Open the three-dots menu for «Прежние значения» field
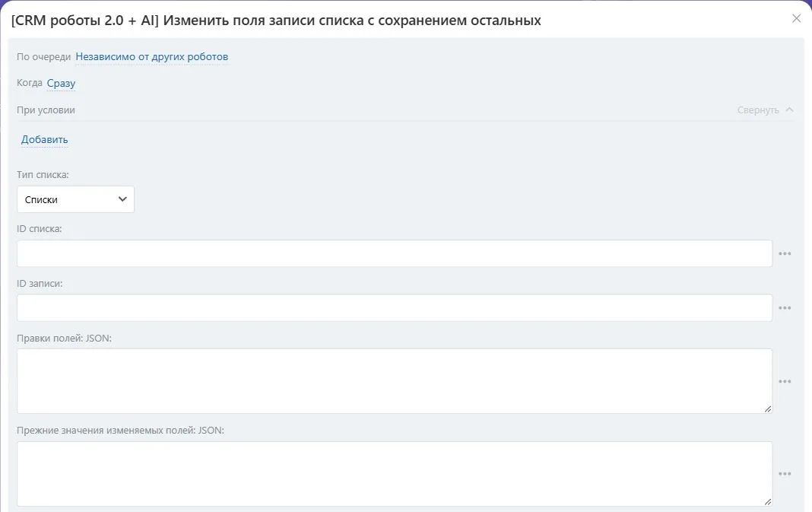This screenshot has width=812, height=512. (x=785, y=474)
